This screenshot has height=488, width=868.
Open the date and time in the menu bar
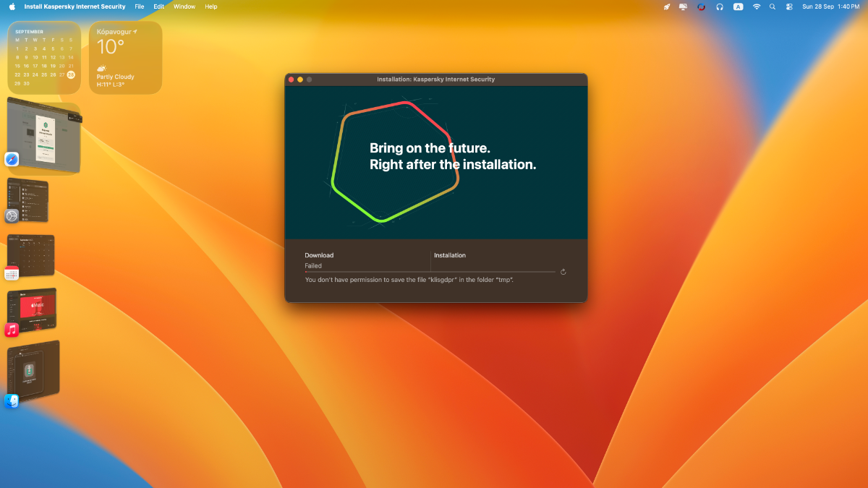830,7
